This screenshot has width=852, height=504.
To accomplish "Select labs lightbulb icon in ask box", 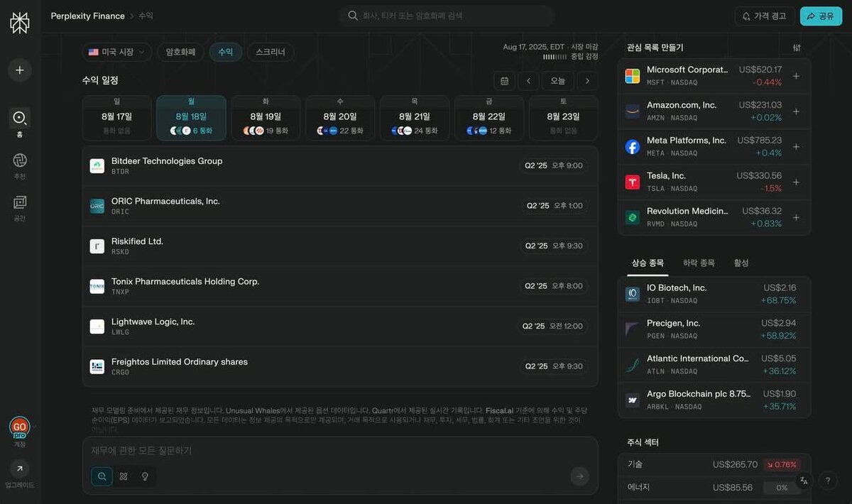I will tap(145, 476).
